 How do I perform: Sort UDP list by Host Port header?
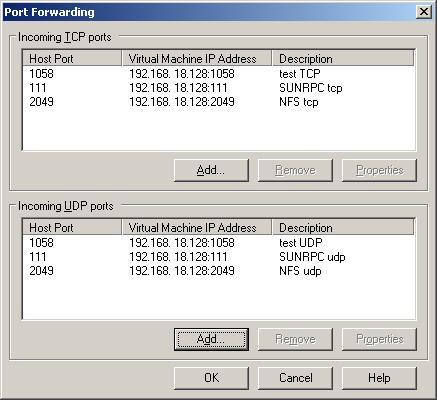[x=72, y=228]
